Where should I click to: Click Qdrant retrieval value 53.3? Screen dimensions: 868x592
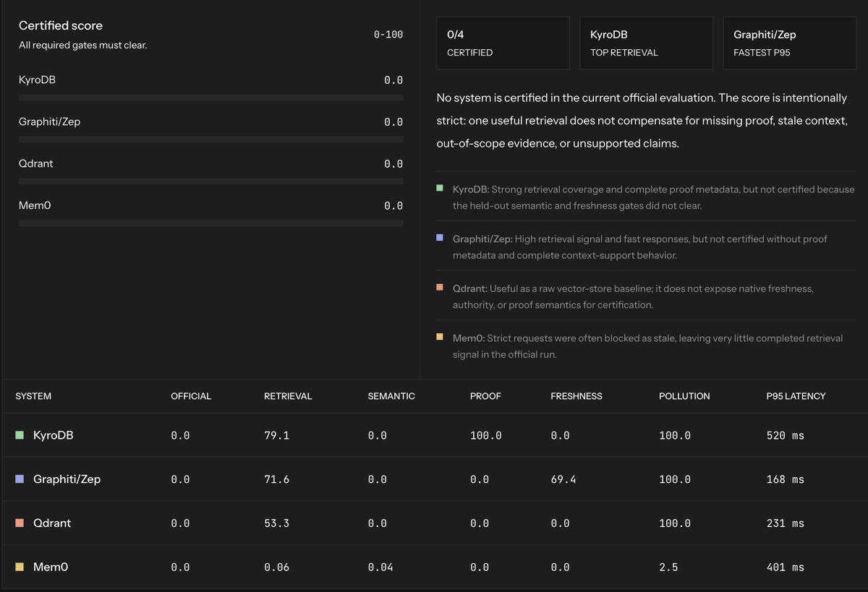pyautogui.click(x=276, y=523)
